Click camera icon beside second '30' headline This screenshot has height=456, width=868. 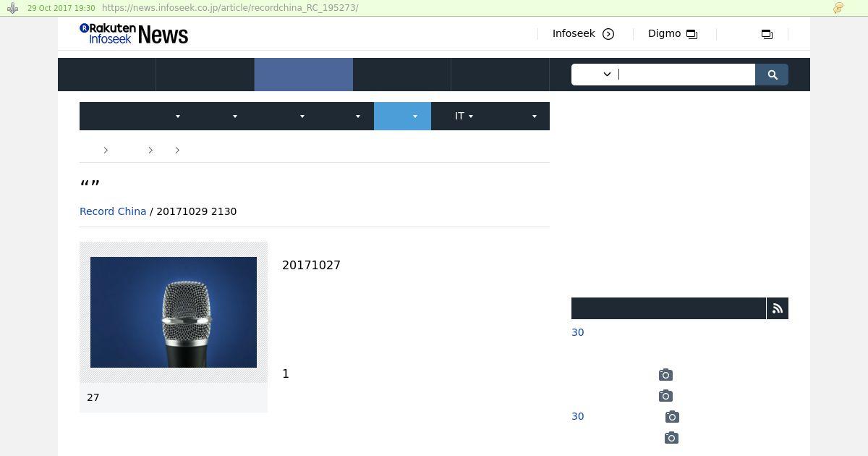click(x=672, y=417)
